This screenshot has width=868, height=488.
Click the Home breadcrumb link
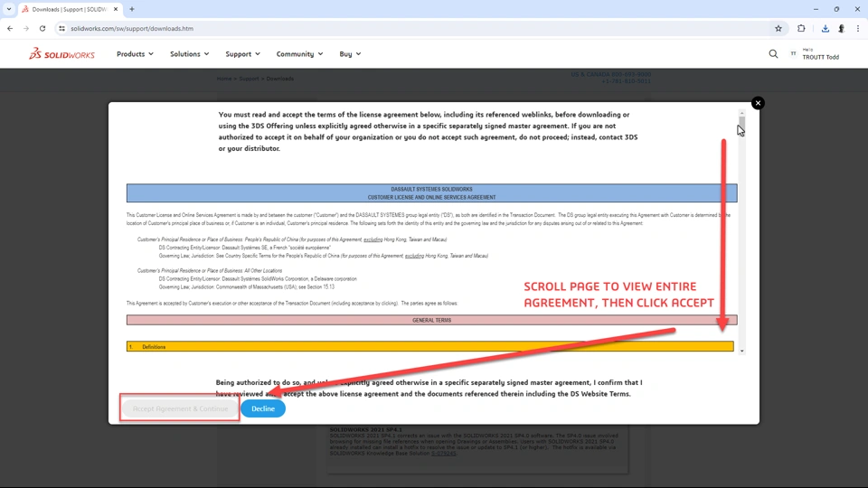tap(223, 79)
